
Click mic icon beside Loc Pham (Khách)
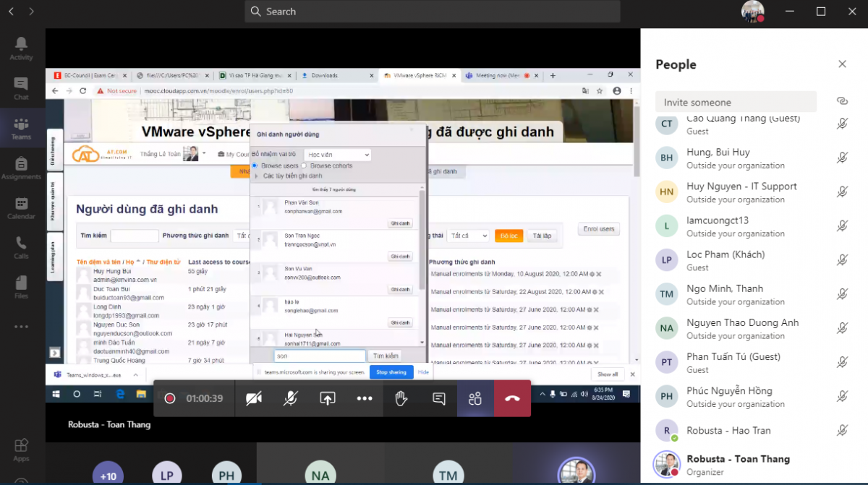pos(842,259)
